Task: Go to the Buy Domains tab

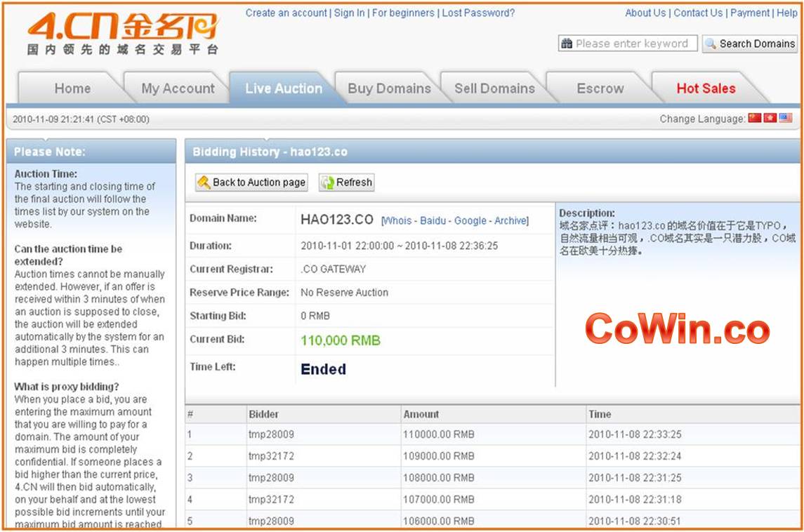Action: pos(389,89)
